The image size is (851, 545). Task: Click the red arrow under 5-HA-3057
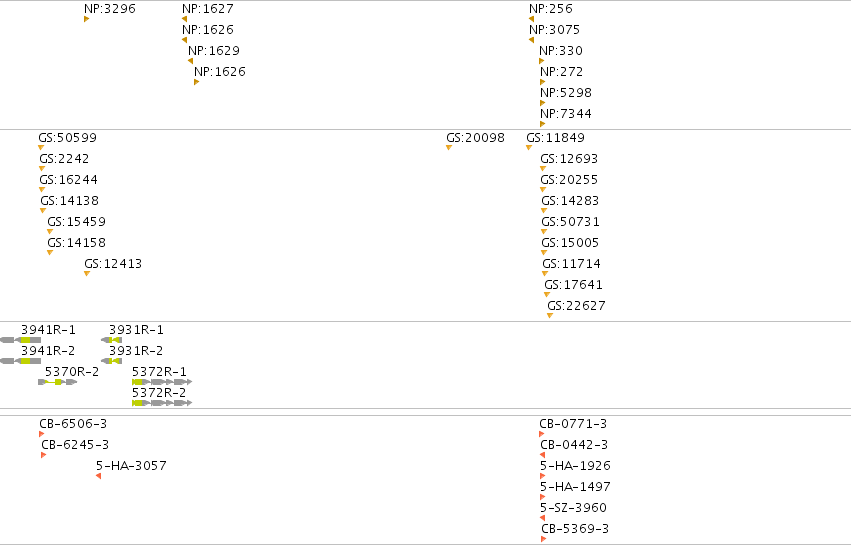pos(98,476)
